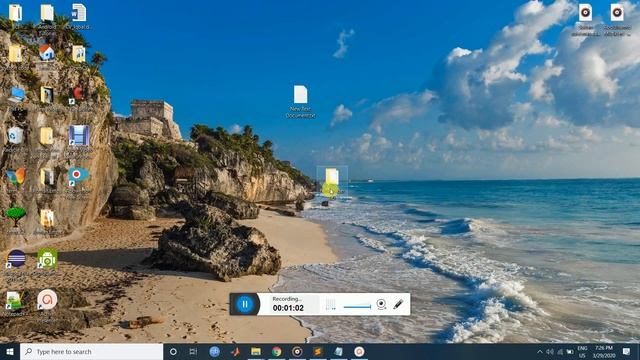Image resolution: width=640 pixels, height=360 pixels.
Task: Open Sublime Text from the taskbar
Action: (318, 351)
